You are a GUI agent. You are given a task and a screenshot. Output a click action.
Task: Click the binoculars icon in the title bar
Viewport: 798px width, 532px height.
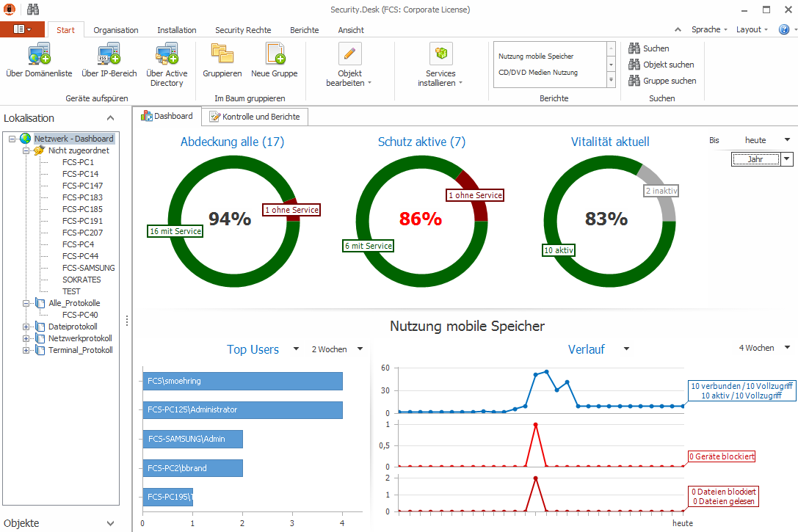coord(33,9)
